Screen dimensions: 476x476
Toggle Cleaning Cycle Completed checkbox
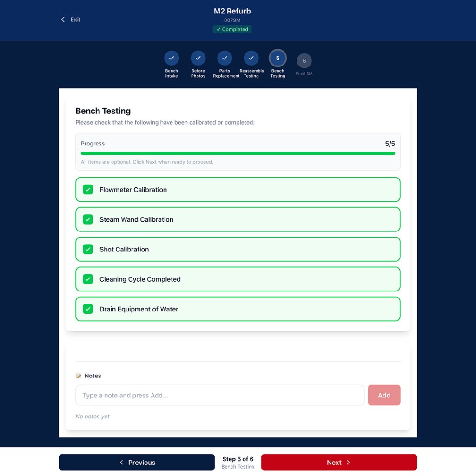[88, 279]
